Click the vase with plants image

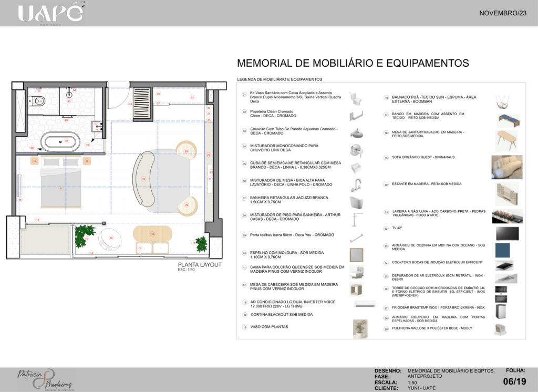click(x=360, y=328)
